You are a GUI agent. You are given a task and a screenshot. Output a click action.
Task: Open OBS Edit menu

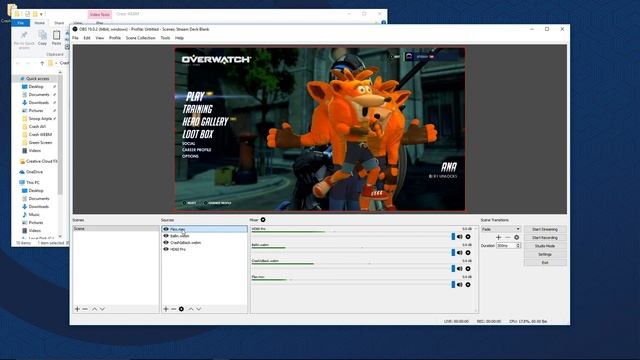pos(87,38)
